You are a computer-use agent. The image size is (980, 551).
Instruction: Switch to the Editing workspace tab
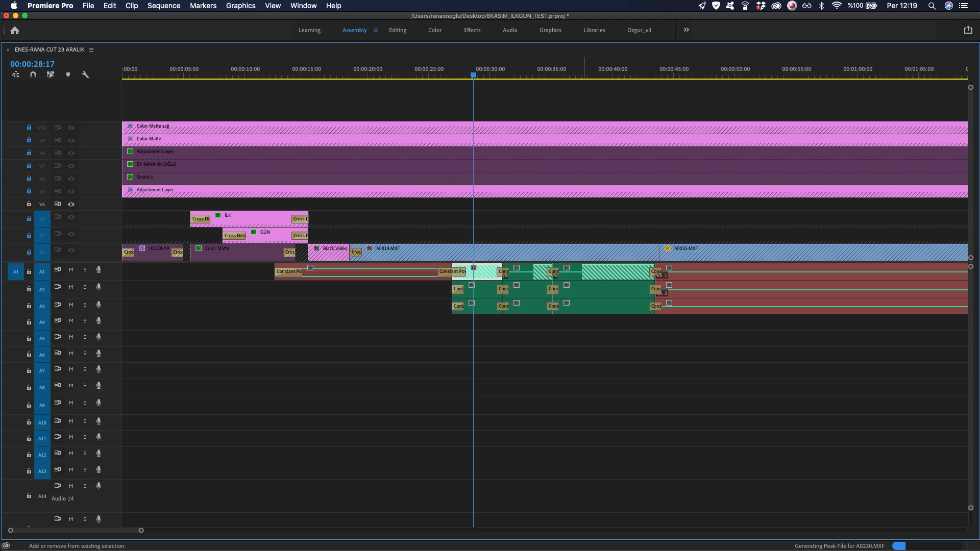click(397, 31)
